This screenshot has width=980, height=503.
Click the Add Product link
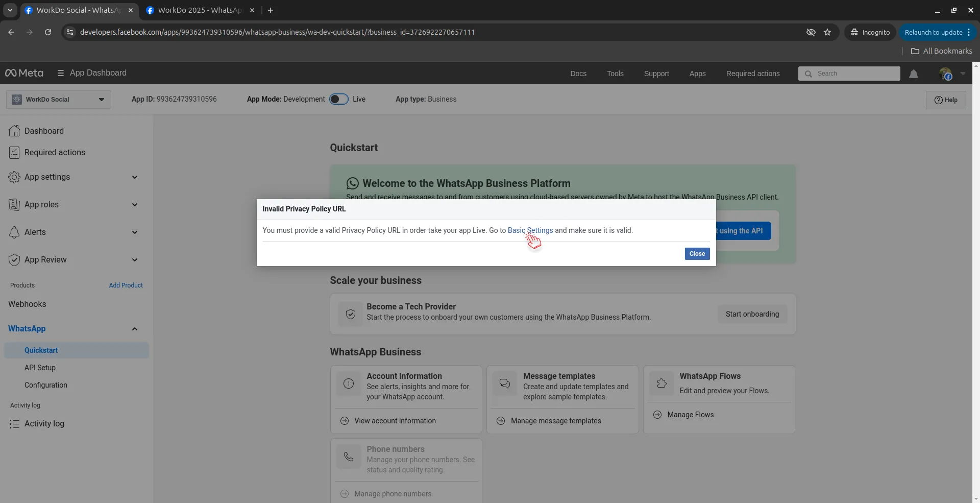click(x=126, y=285)
